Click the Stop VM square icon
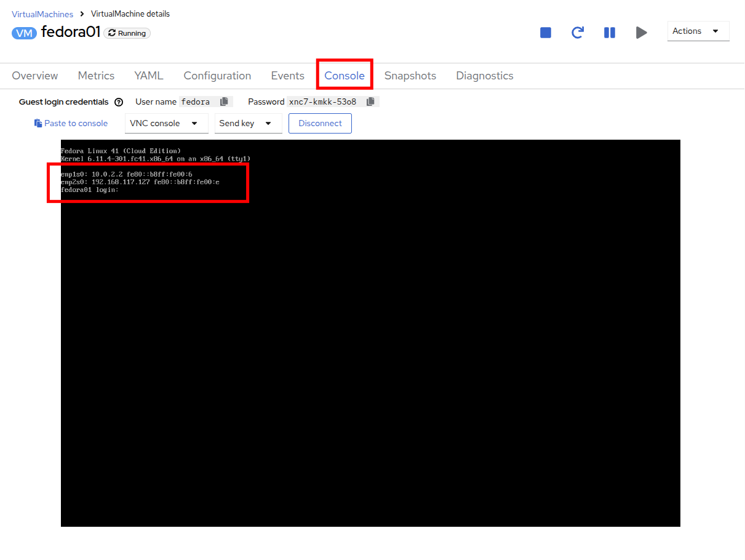 click(546, 33)
